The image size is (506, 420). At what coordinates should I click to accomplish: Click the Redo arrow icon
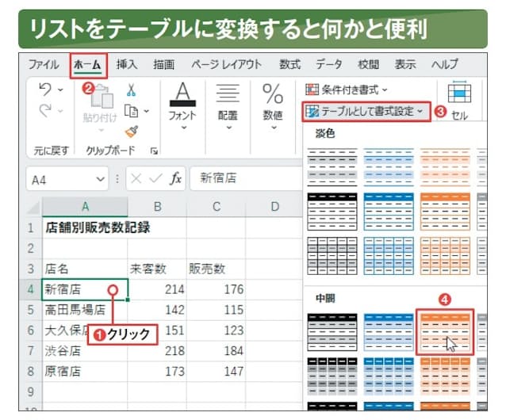pyautogui.click(x=45, y=111)
